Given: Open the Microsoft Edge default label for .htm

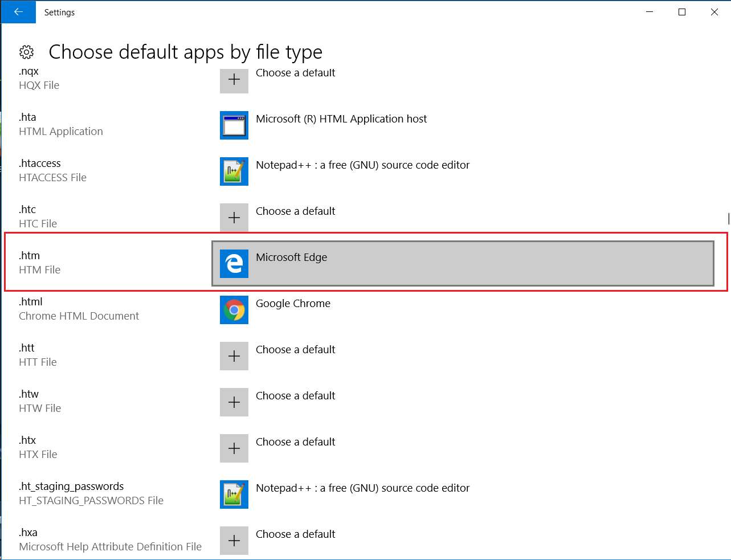Looking at the screenshot, I should click(291, 257).
